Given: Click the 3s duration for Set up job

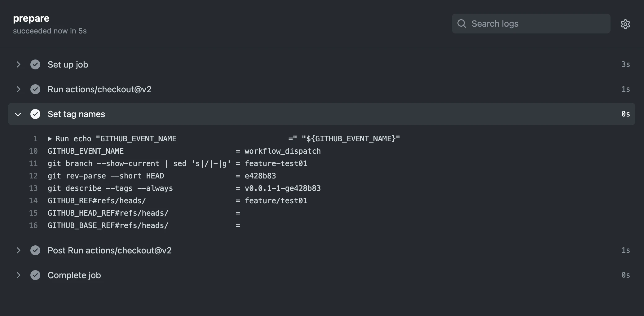Looking at the screenshot, I should (x=625, y=64).
